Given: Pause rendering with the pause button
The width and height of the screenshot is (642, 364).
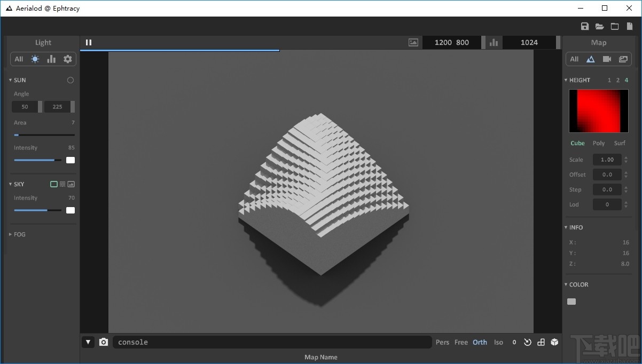Looking at the screenshot, I should (89, 43).
